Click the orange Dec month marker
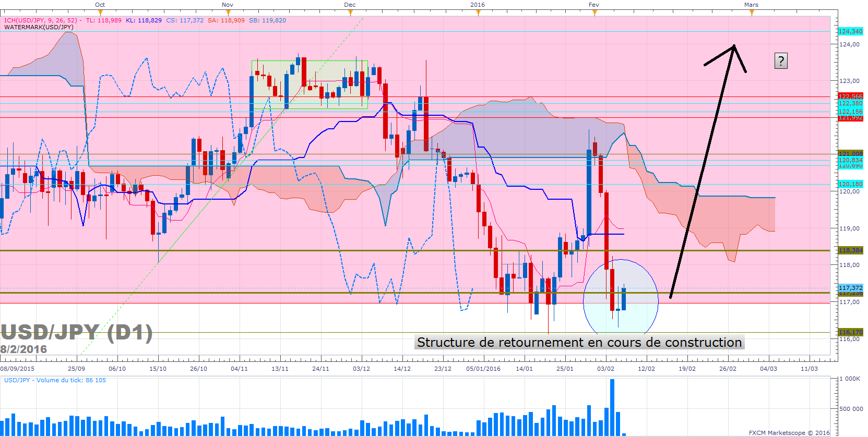Image resolution: width=868 pixels, height=437 pixels. click(x=350, y=13)
